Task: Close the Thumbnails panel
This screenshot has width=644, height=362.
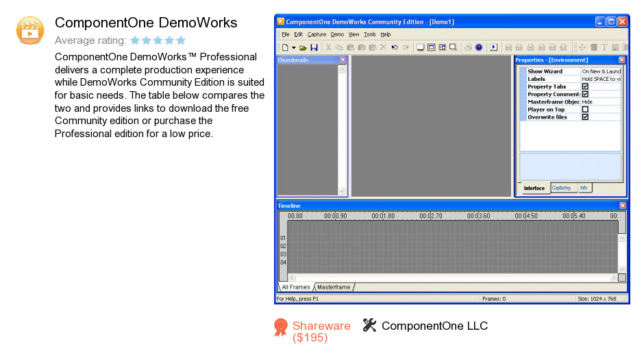Action: 343,60
